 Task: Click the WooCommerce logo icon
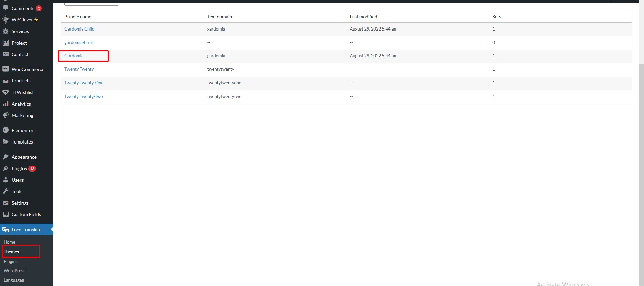click(x=6, y=69)
